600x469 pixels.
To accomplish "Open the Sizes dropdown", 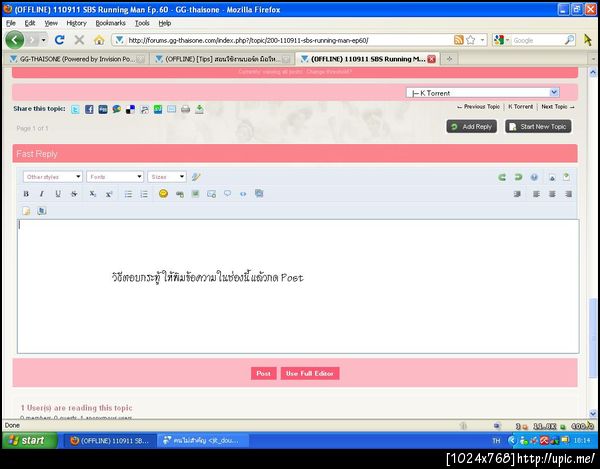I will tap(167, 177).
